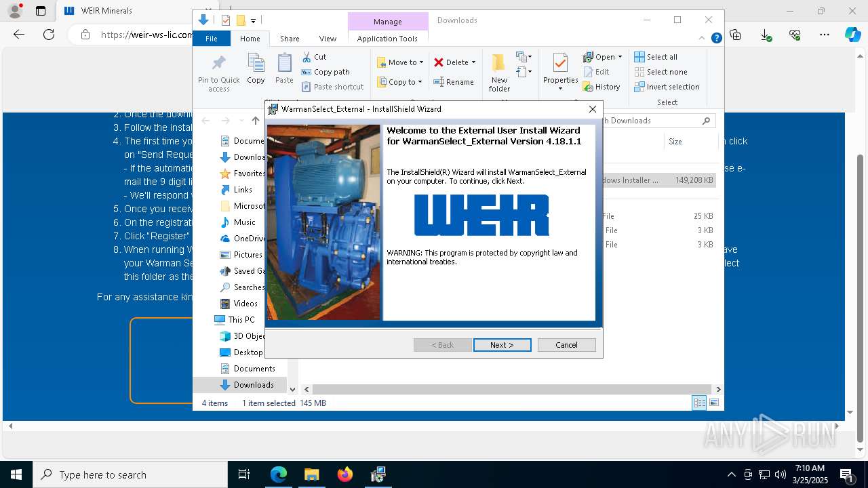Select Desktop in the navigation pane
Viewport: 868px width, 488px height.
click(x=241, y=352)
